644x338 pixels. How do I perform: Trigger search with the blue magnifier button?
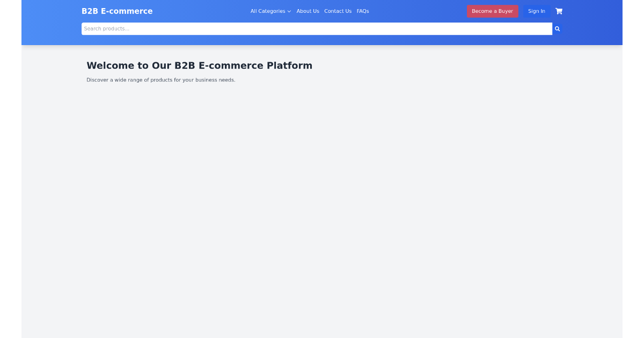tap(557, 28)
